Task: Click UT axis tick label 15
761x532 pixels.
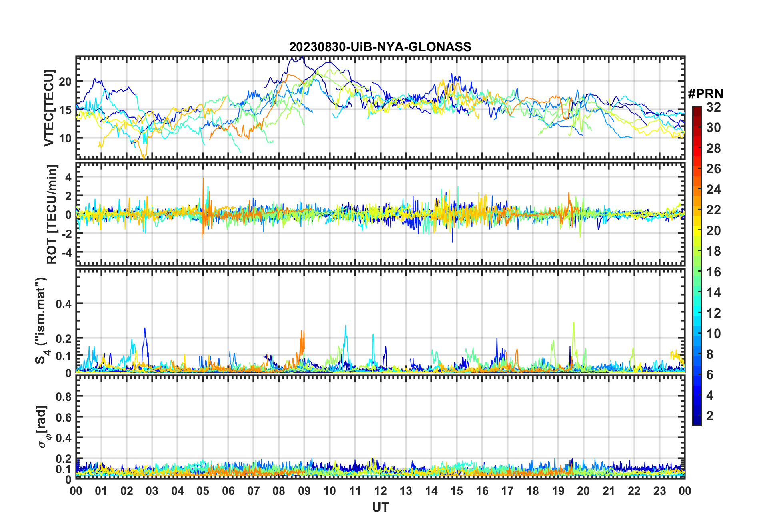Action: 457,491
